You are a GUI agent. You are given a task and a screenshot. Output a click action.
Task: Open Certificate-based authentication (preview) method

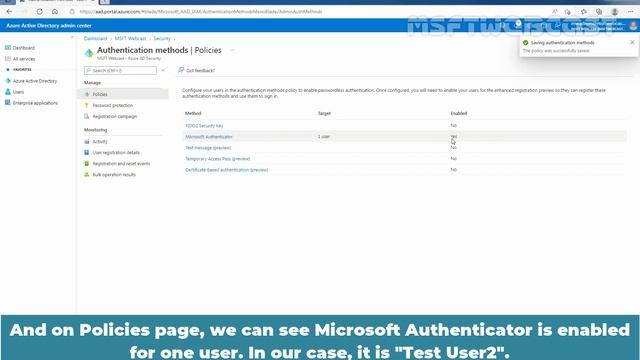point(227,170)
